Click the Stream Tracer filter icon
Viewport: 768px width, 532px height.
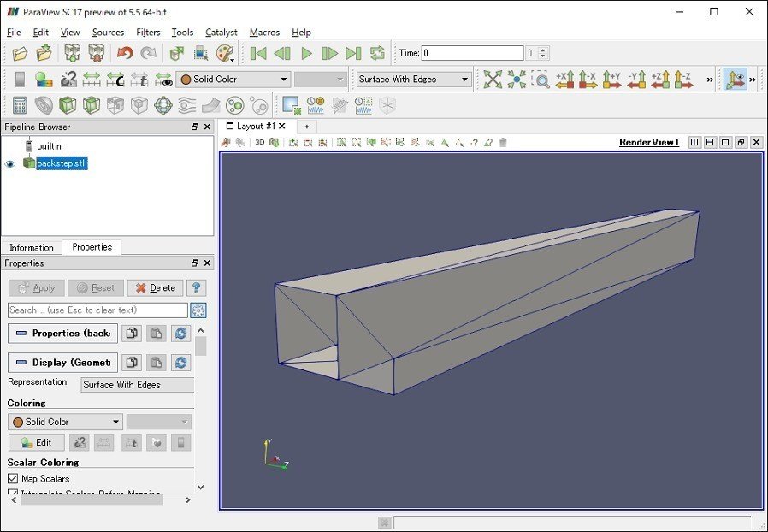(x=187, y=105)
